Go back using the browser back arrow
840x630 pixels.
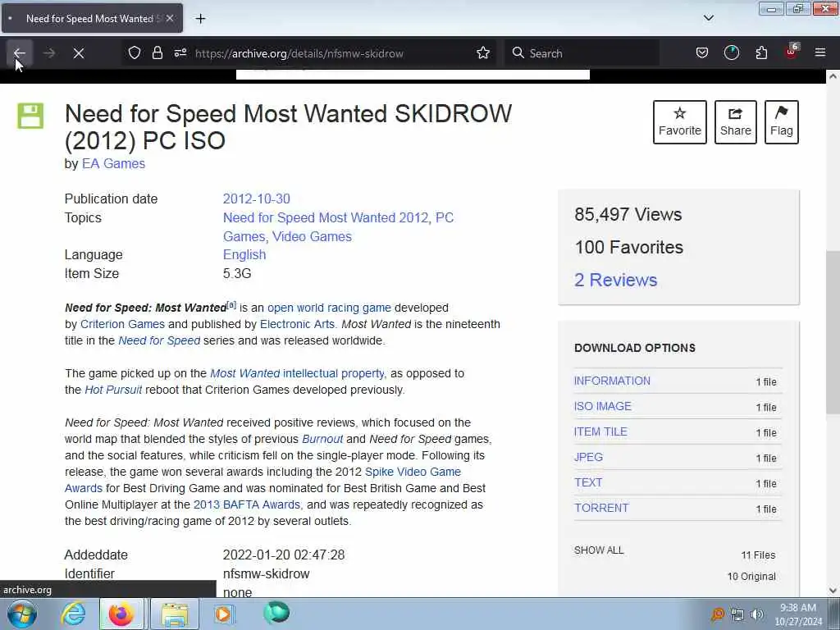click(20, 53)
